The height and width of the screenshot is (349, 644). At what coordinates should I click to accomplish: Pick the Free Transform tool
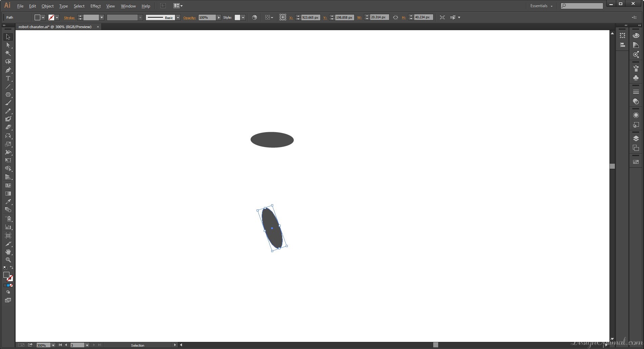8,160
